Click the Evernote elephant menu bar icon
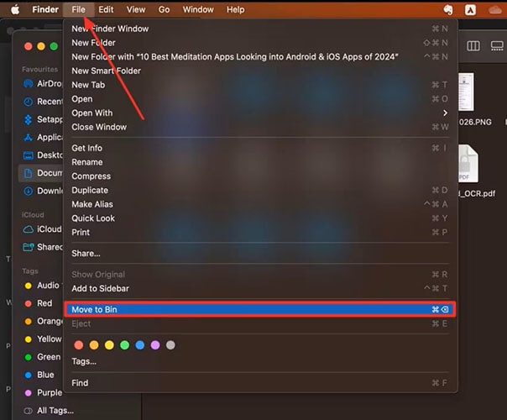507x420 pixels. [448, 10]
